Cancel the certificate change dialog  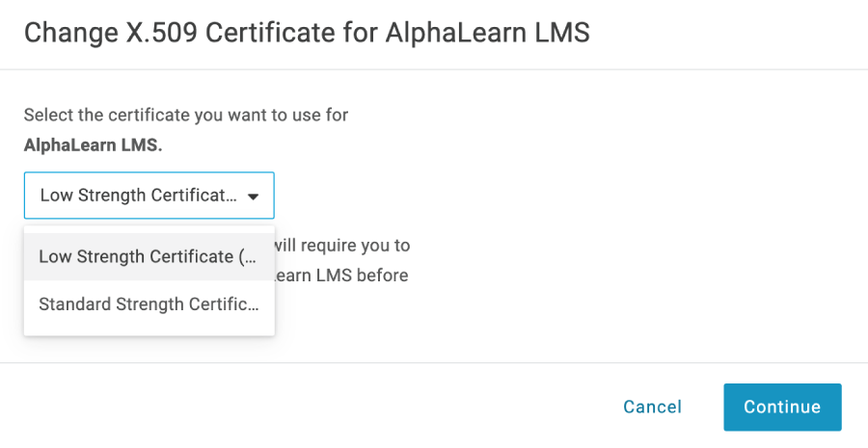coord(652,408)
